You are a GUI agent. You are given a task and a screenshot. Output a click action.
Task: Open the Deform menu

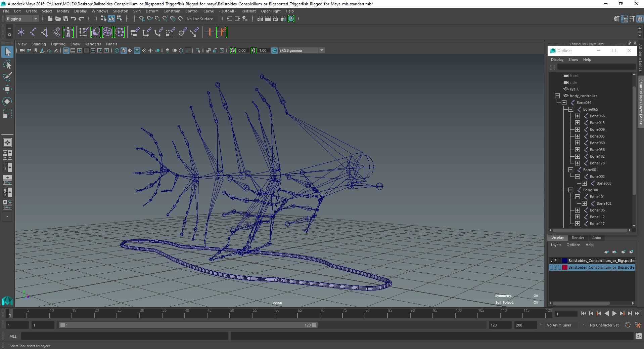[x=152, y=11]
